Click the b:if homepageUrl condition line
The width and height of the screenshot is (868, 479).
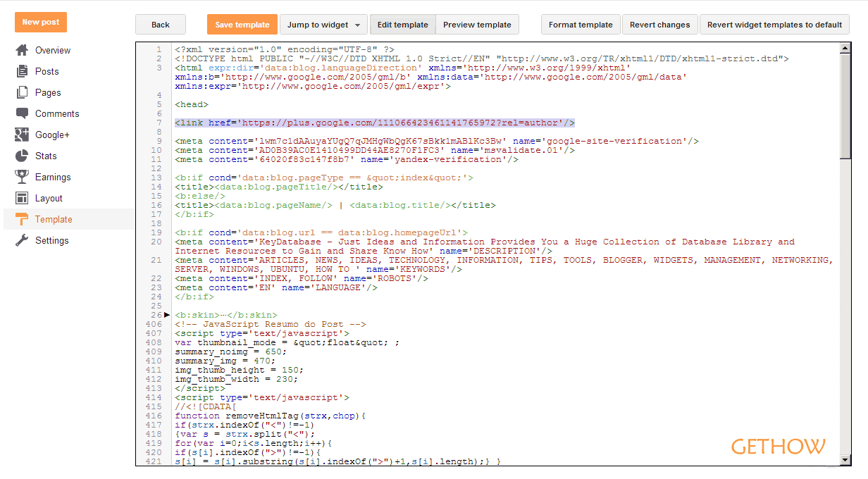(321, 232)
